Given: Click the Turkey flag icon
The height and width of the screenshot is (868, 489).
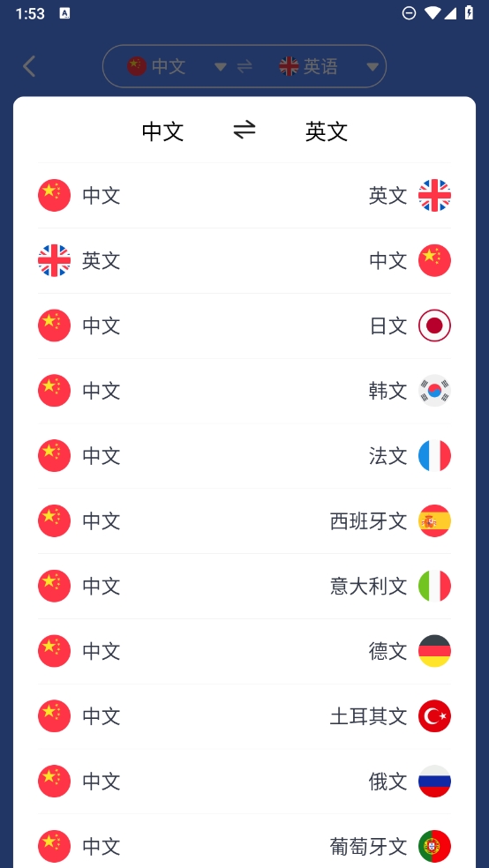Looking at the screenshot, I should point(434,715).
